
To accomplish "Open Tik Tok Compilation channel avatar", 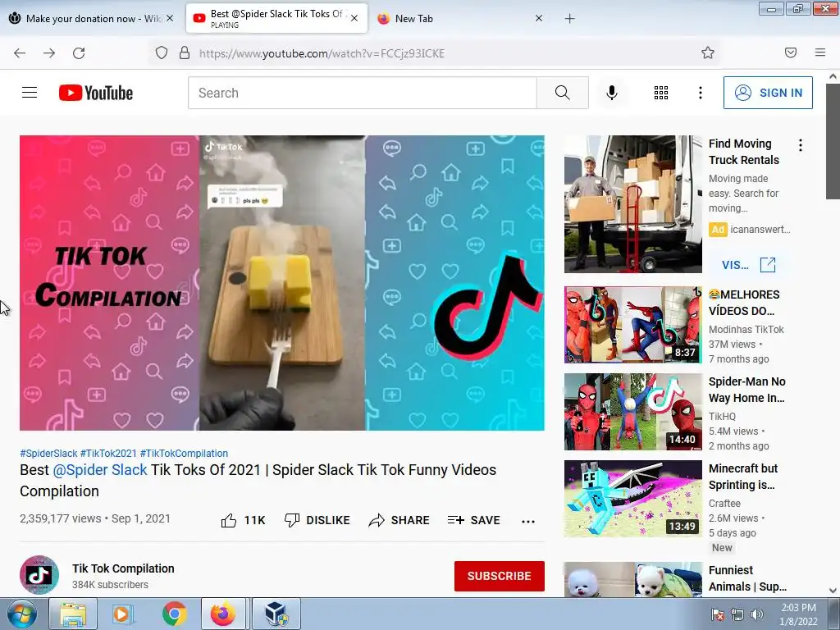I will [39, 575].
